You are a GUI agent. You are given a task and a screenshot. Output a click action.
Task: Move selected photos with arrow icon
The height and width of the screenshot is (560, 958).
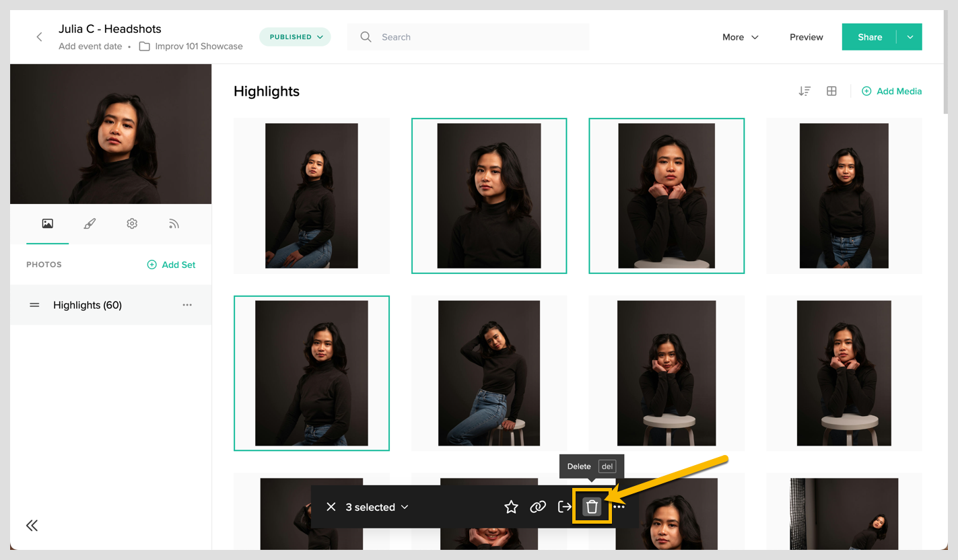tap(565, 507)
